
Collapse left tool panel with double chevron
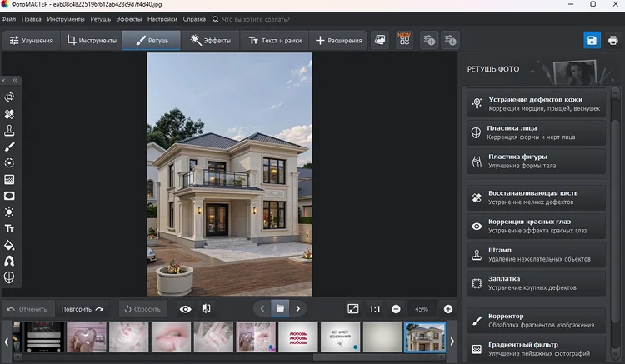tap(15, 81)
